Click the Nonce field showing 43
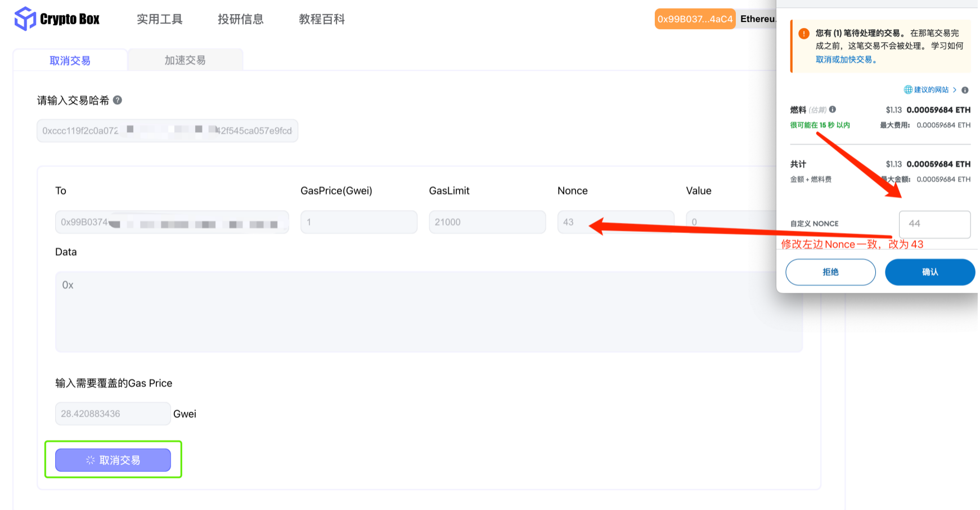The height and width of the screenshot is (510, 980). pos(615,222)
